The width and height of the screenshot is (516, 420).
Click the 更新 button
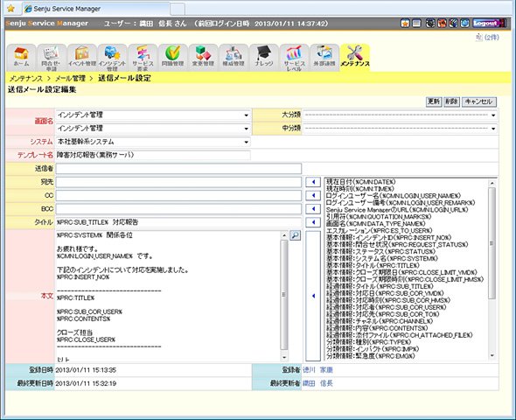coord(434,101)
